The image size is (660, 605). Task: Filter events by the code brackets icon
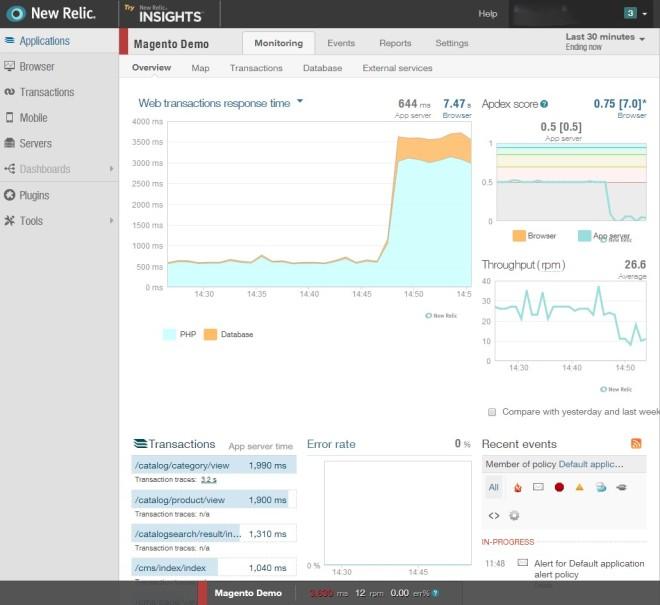[494, 515]
